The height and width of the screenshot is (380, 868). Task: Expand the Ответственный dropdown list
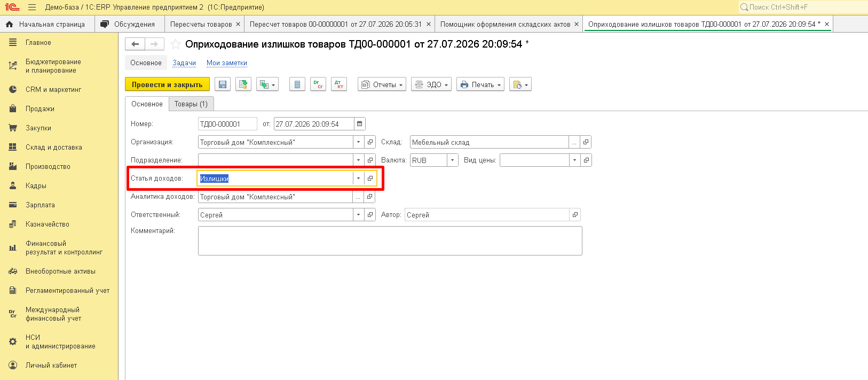coord(358,215)
